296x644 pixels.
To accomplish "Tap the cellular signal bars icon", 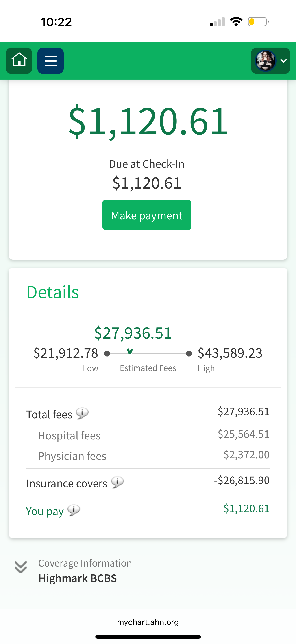I will pos(217,22).
